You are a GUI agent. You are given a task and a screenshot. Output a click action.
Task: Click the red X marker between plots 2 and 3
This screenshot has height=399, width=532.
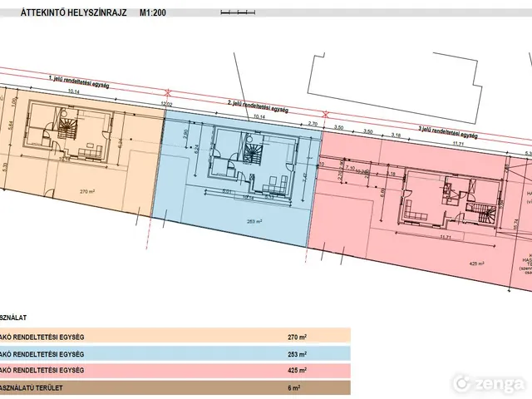click(x=325, y=115)
